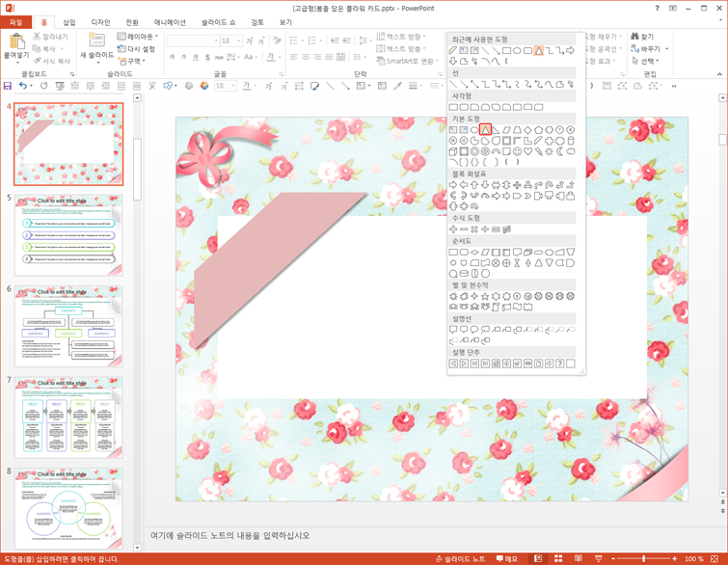Choose the diamond shape in basic shapes
Screen dimensions: 728x565
point(527,130)
